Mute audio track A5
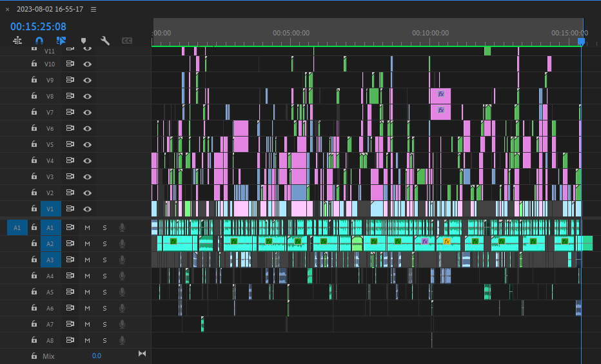Screen dimensions: 601x364 click(88, 292)
